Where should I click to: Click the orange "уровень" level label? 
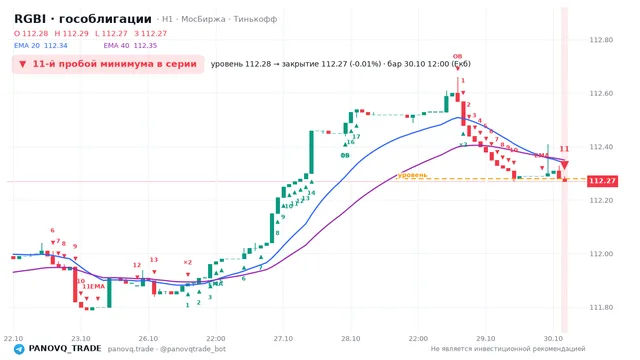[412, 175]
